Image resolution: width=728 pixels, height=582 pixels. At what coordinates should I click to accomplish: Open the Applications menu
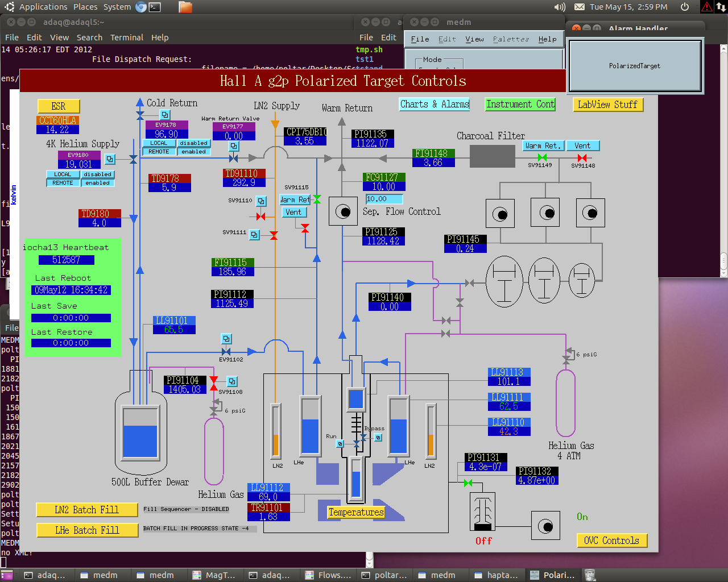[x=43, y=7]
